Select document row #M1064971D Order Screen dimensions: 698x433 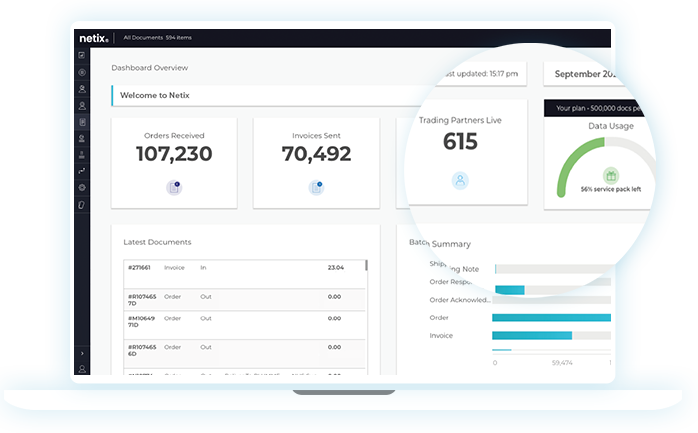click(x=244, y=325)
